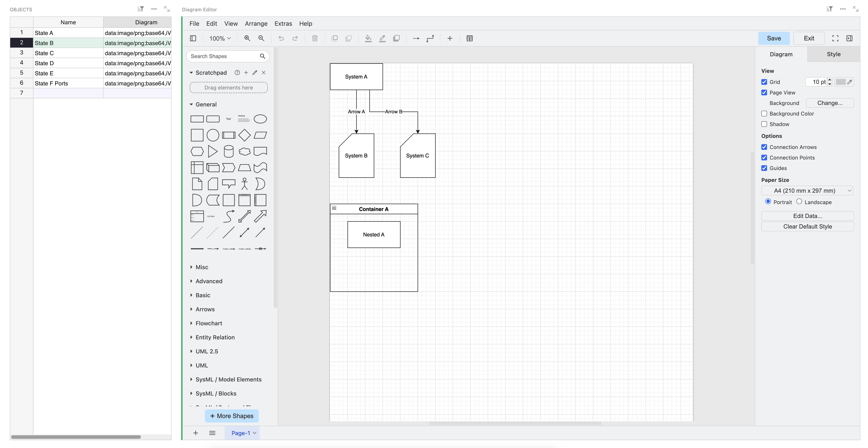Click the redo arrow icon
Image resolution: width=868 pixels, height=448 pixels.
click(295, 38)
